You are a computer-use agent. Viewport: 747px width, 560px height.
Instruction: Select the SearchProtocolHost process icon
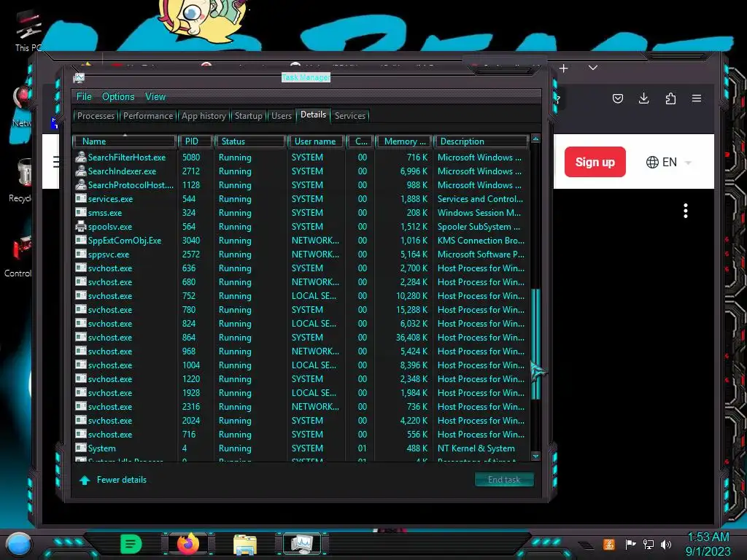tap(80, 184)
